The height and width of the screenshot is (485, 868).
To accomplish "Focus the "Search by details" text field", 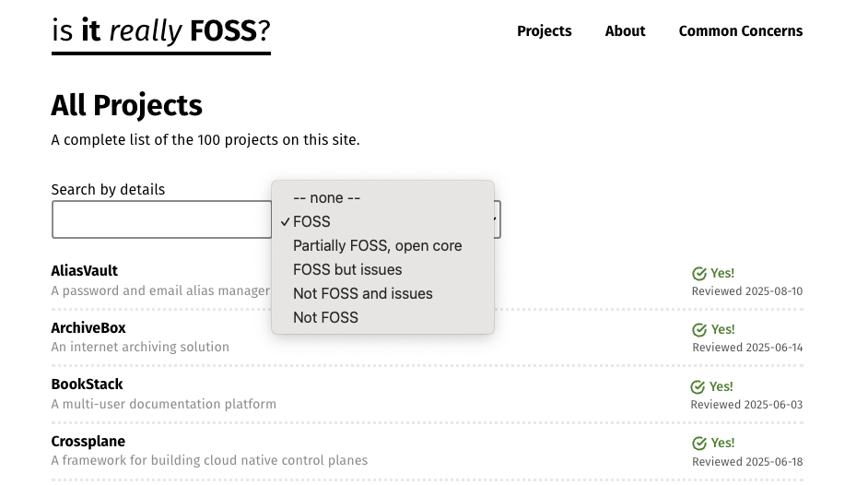I will click(161, 219).
